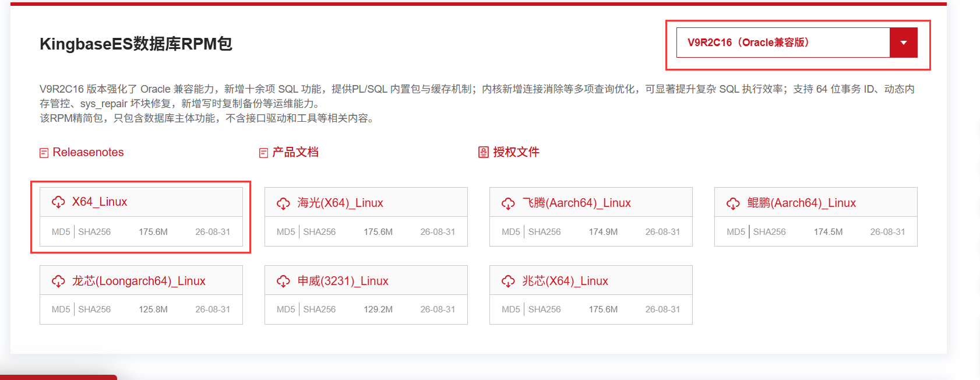Click the 龙芯(Loongarch64)_Linux cloud download icon
Screen dimensions: 980x380
tap(58, 282)
